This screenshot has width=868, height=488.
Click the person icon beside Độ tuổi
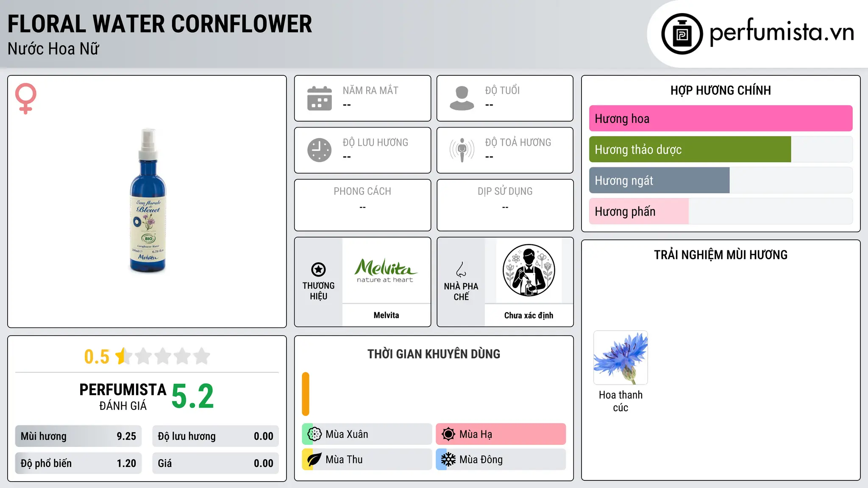click(462, 98)
